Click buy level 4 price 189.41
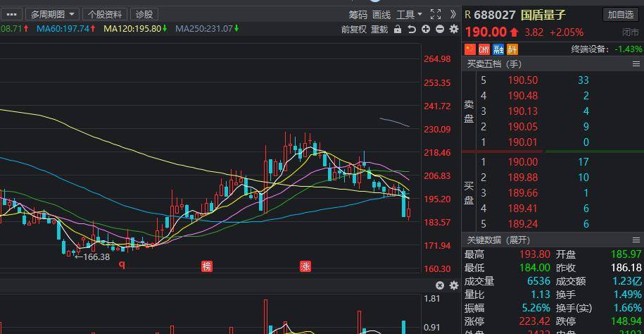Viewport: 644px width, 334px height. click(522, 209)
